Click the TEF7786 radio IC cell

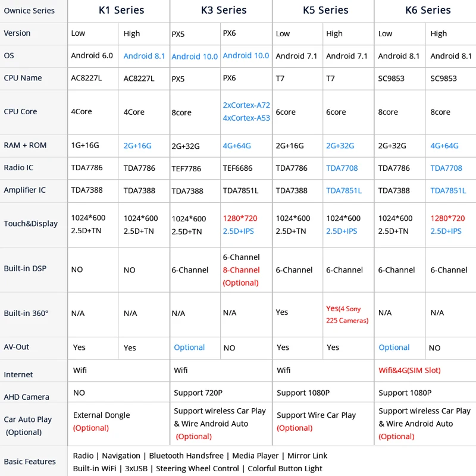click(x=186, y=168)
